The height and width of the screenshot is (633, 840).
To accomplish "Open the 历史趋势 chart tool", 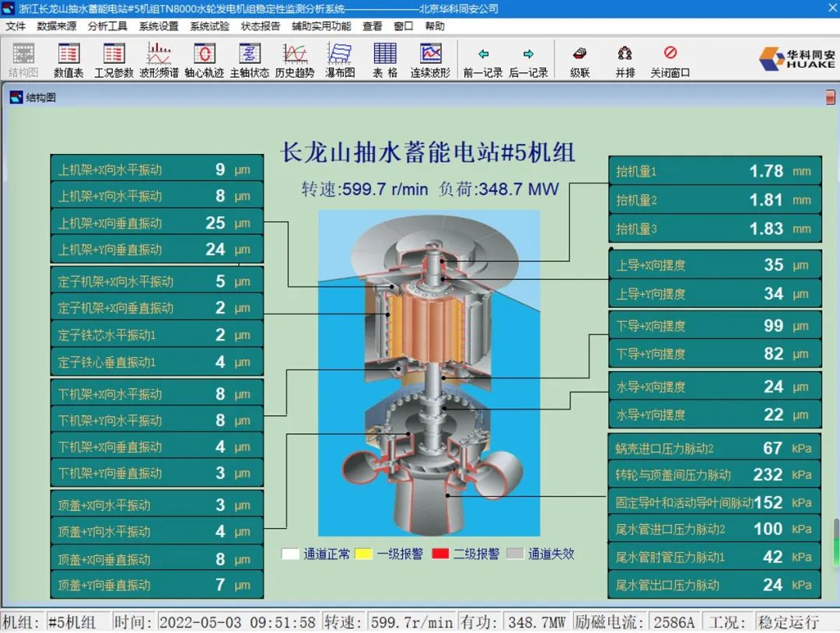I will click(x=295, y=60).
